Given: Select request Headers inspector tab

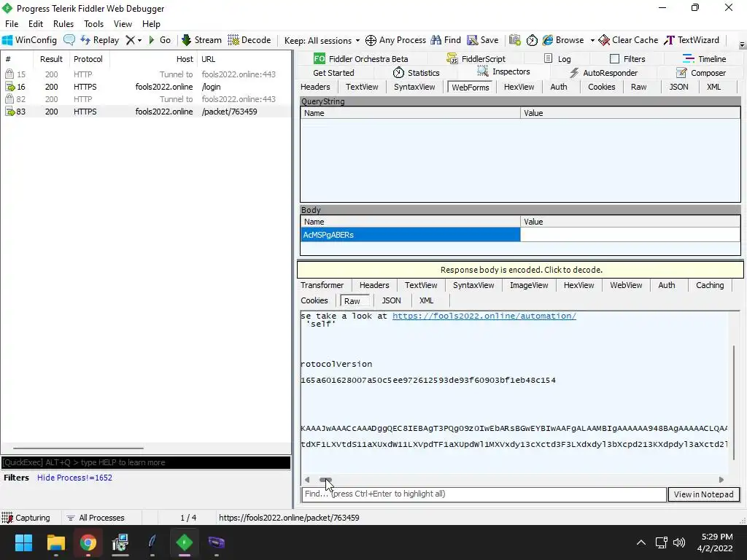Looking at the screenshot, I should click(315, 87).
